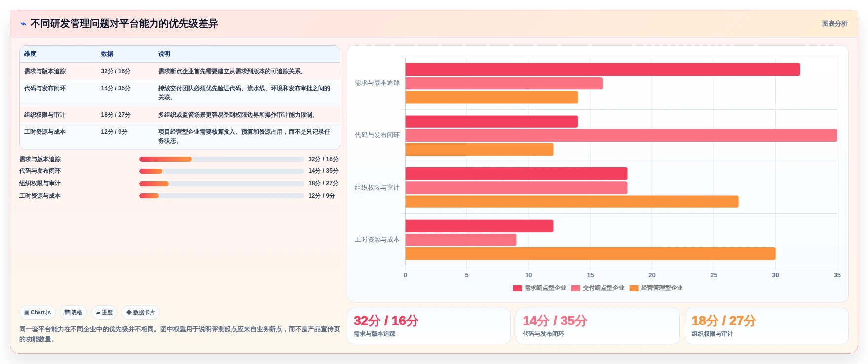The width and height of the screenshot is (868, 364).
Task: Click the title 不同研发管理问题对平台能力的优先级差异
Action: pos(124,24)
